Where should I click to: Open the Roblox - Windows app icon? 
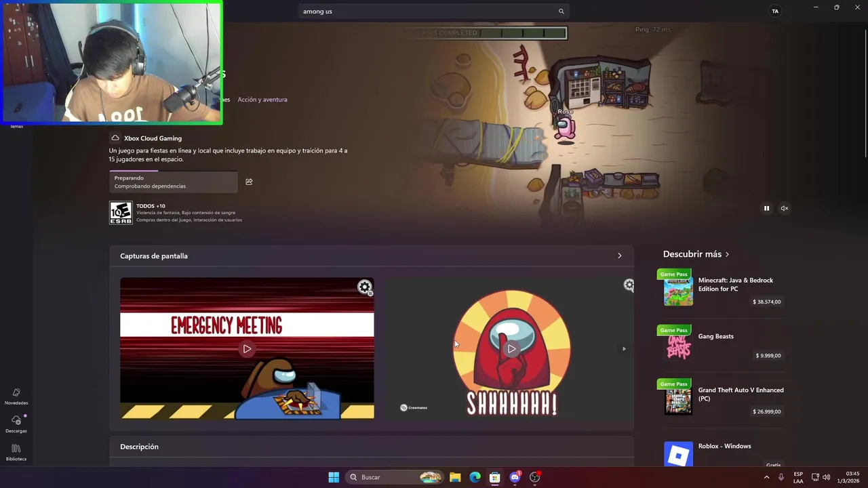(678, 453)
